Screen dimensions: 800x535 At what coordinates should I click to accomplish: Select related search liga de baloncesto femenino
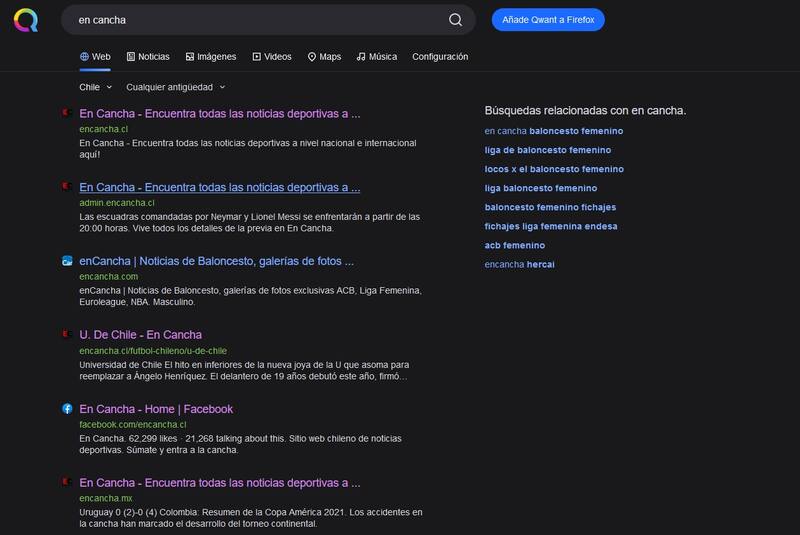click(x=547, y=150)
